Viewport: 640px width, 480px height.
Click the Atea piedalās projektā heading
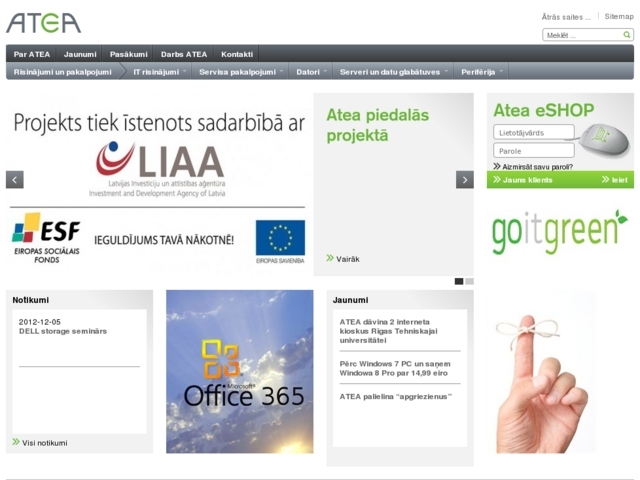378,125
